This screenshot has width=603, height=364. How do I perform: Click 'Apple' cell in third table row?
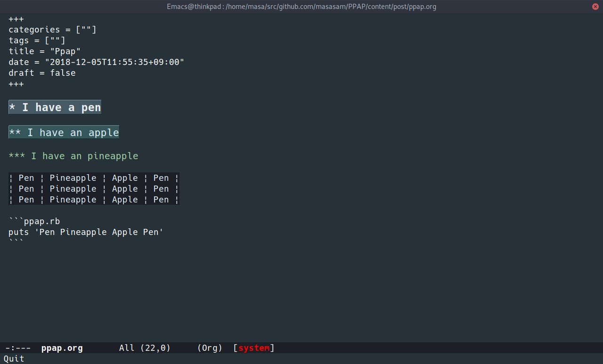(x=125, y=200)
